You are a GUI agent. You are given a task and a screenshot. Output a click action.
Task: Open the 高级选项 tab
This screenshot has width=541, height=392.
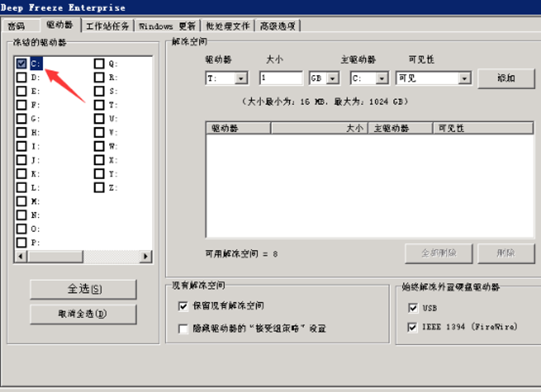coord(277,26)
